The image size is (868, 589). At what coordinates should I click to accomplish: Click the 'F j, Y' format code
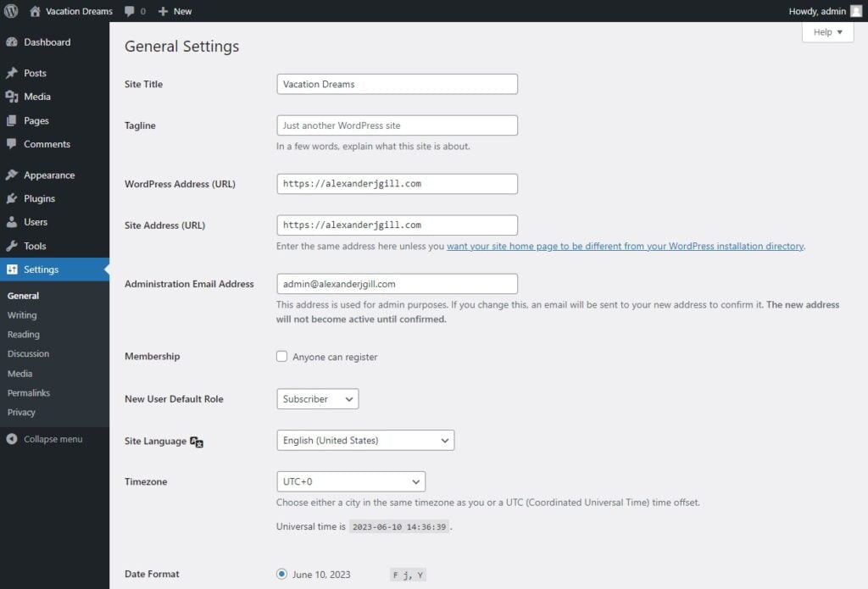pos(408,575)
